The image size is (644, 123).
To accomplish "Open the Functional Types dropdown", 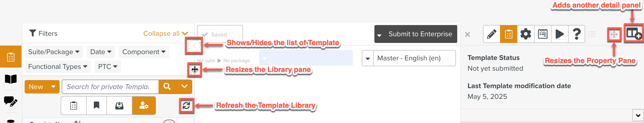I will [58, 67].
